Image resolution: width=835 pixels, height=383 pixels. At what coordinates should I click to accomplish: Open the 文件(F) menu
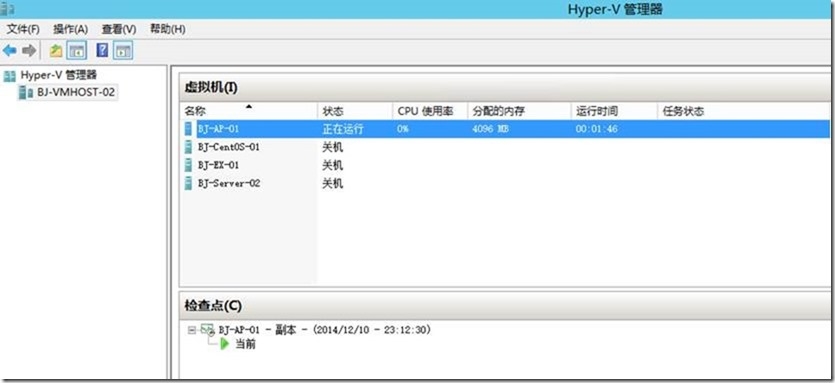pos(23,29)
